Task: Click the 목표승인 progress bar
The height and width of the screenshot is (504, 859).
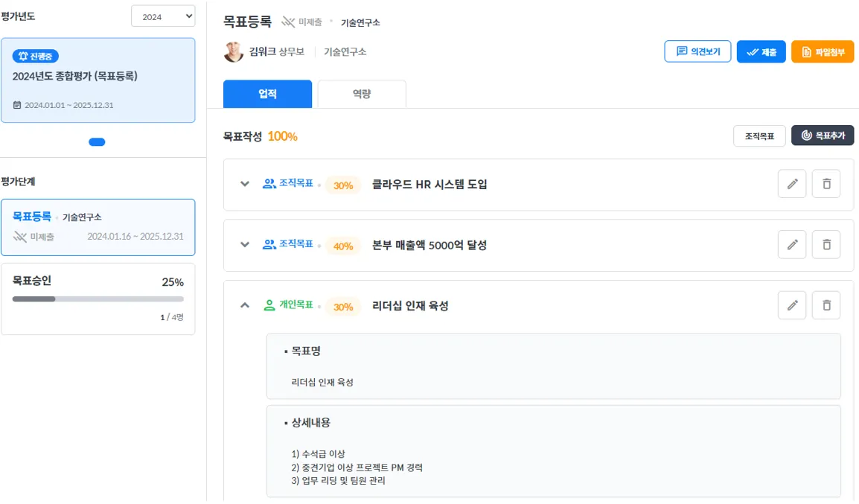Action: pyautogui.click(x=98, y=299)
